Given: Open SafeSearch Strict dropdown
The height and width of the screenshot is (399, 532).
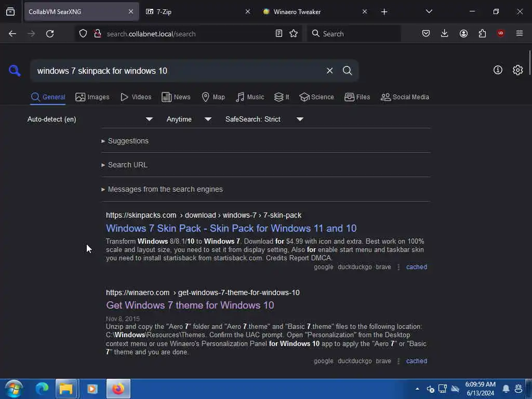Looking at the screenshot, I should pos(264,119).
